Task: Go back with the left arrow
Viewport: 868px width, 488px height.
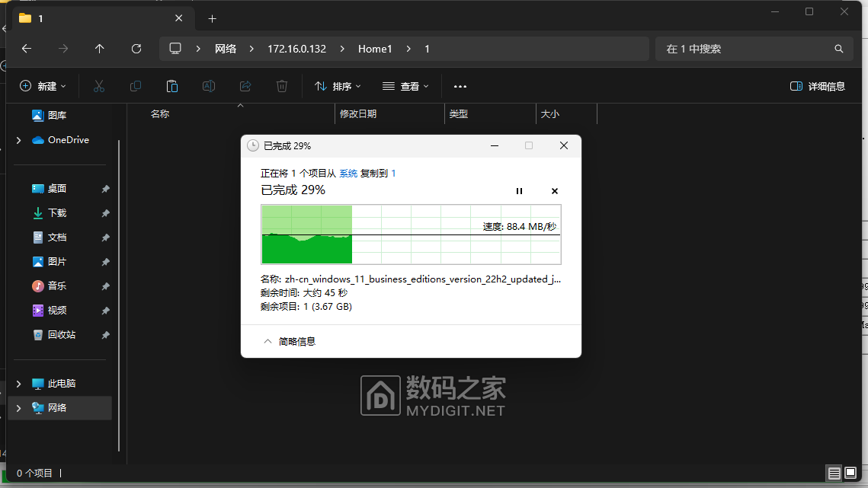Action: click(x=26, y=49)
